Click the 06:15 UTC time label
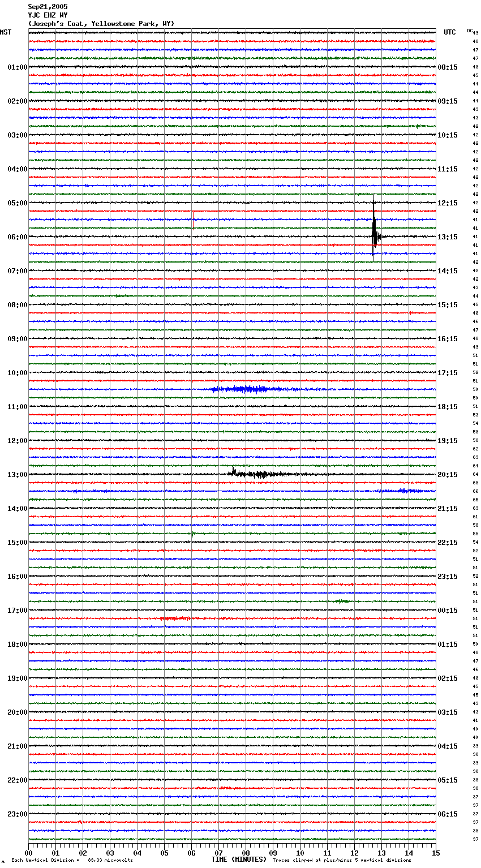481x868 pixels. 448,814
